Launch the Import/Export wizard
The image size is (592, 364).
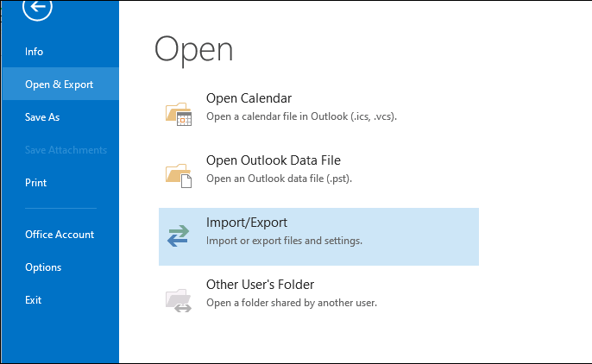click(x=318, y=236)
